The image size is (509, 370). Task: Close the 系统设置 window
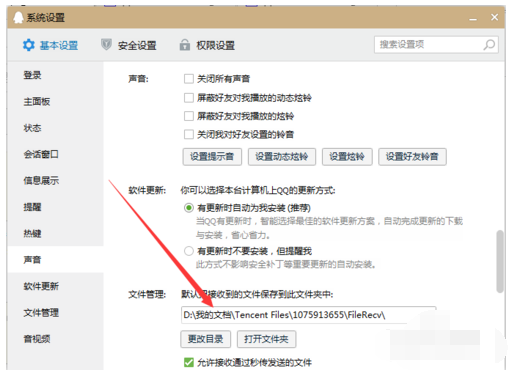click(494, 17)
